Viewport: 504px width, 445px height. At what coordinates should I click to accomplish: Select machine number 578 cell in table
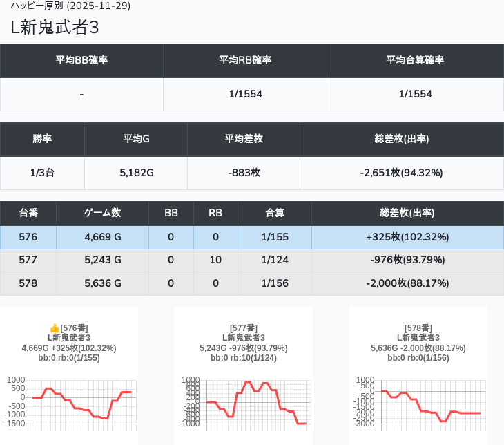pyautogui.click(x=28, y=283)
